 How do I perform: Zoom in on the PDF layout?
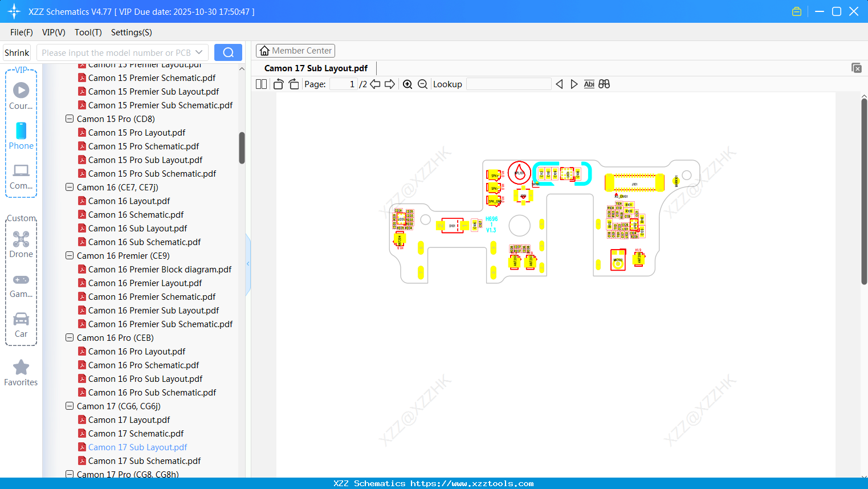[x=407, y=84]
